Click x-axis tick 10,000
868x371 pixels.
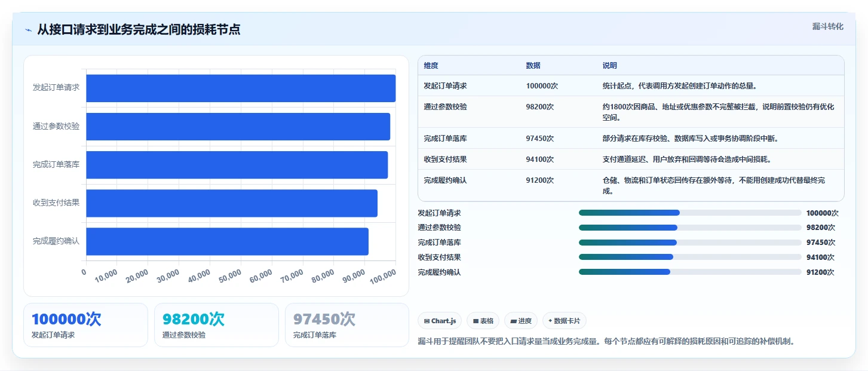pyautogui.click(x=106, y=276)
